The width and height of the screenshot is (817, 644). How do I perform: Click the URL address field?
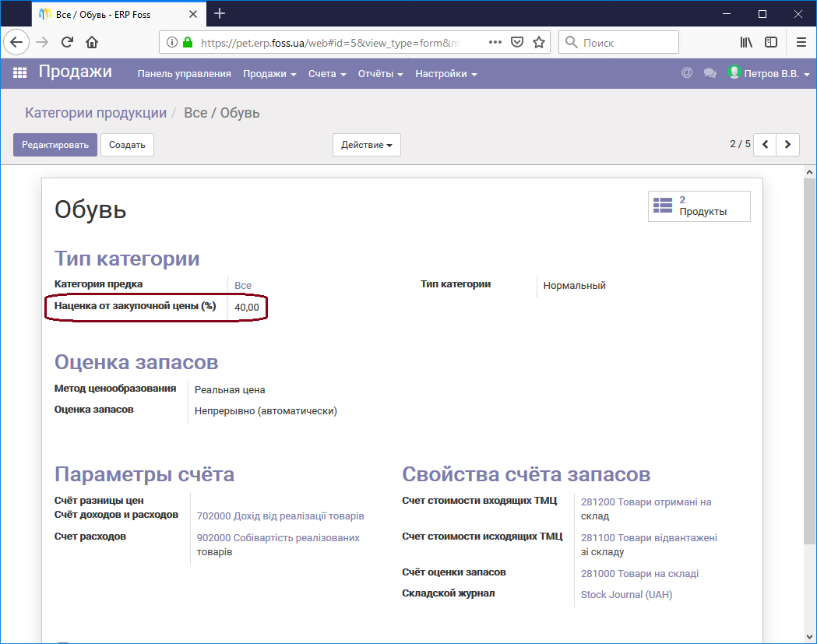pos(330,43)
